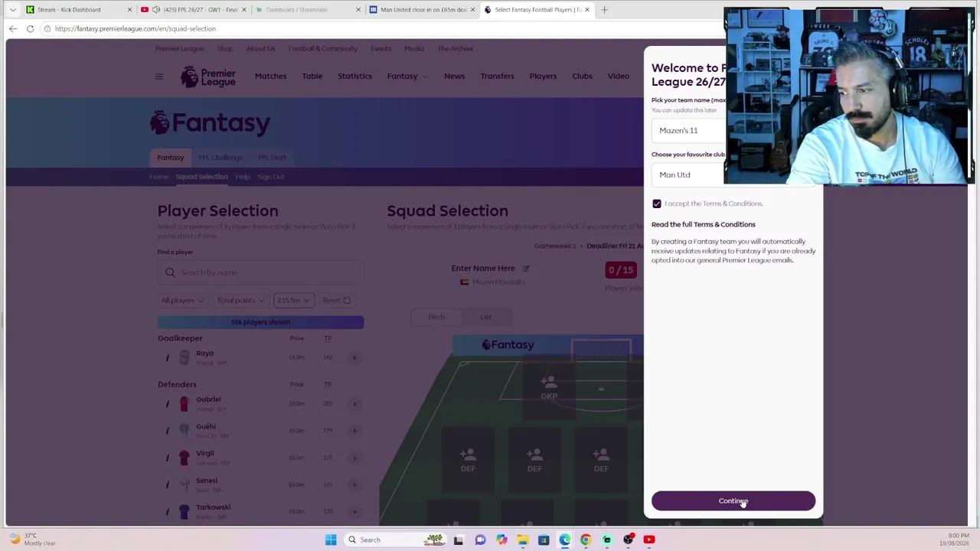Click the browser back arrow
The image size is (980, 551).
[x=13, y=28]
